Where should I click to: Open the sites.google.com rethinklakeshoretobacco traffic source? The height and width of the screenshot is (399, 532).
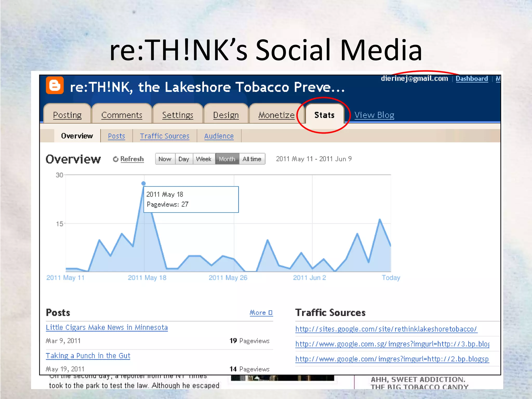pos(386,329)
